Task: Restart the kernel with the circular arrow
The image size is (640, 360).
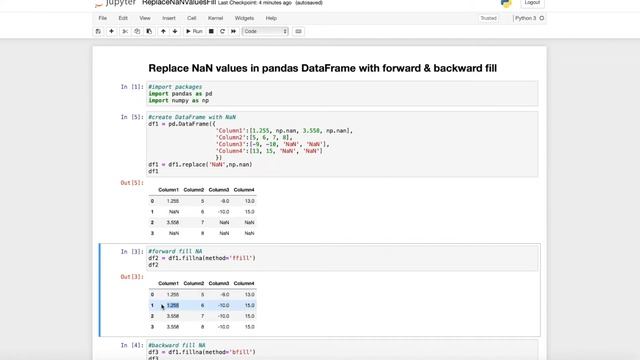Action: tap(222, 31)
